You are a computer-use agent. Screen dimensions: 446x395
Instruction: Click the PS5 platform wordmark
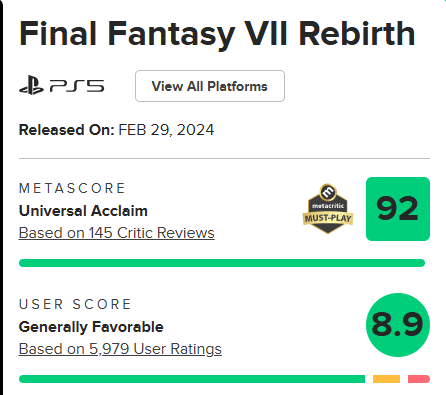point(77,86)
